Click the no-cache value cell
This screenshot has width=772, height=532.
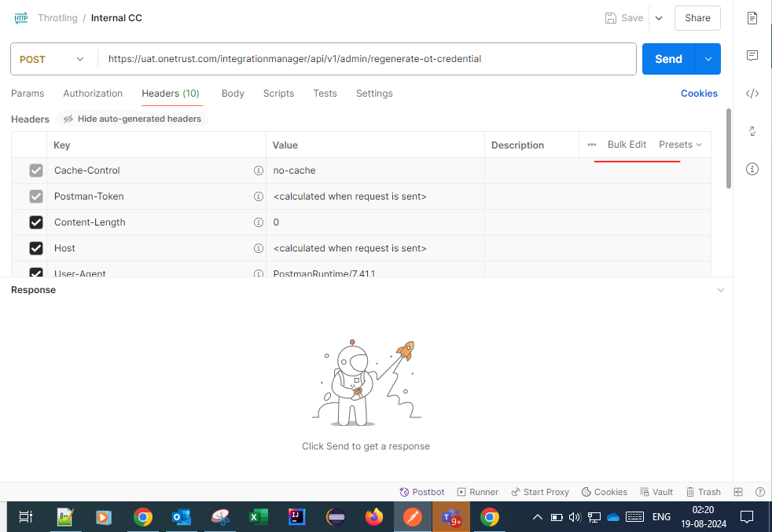point(375,171)
